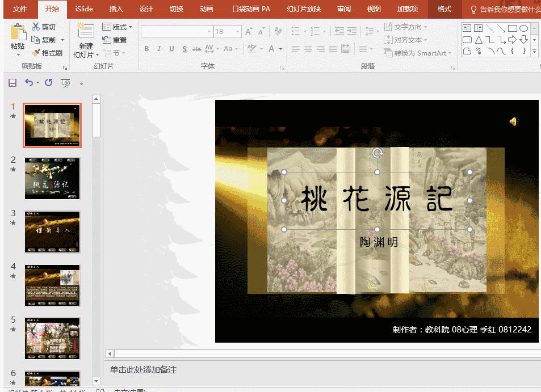The width and height of the screenshot is (541, 392).
Task: Start slideshow from beginning icon in quick toolbar
Action: [x=65, y=83]
